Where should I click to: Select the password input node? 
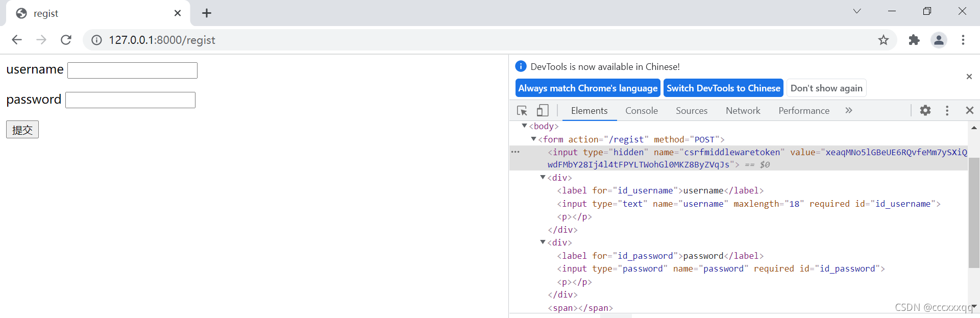coord(721,268)
